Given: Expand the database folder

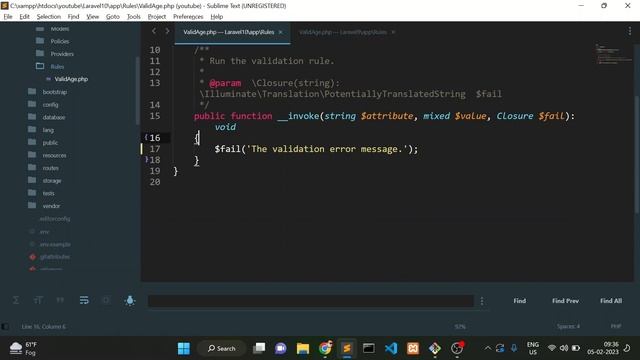Looking at the screenshot, I should (53, 117).
